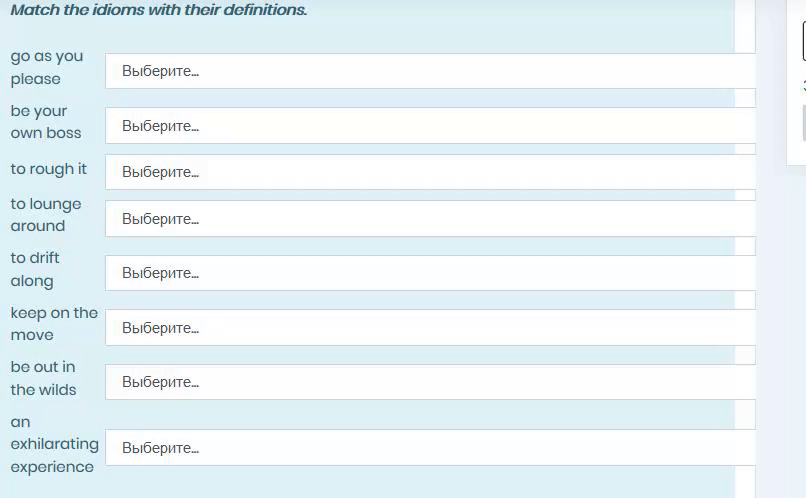The image size is (806, 498).
Task: Click the 'be your own boss' idiom label
Action: pos(46,122)
